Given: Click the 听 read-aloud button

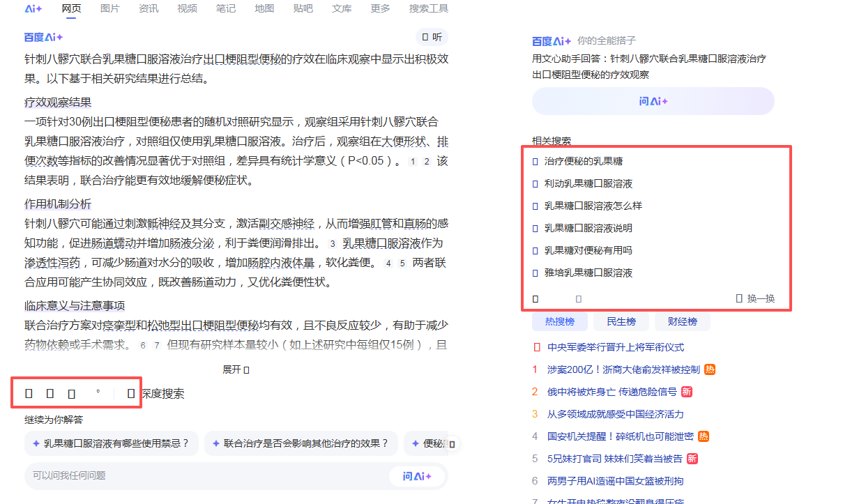Looking at the screenshot, I should tap(432, 37).
